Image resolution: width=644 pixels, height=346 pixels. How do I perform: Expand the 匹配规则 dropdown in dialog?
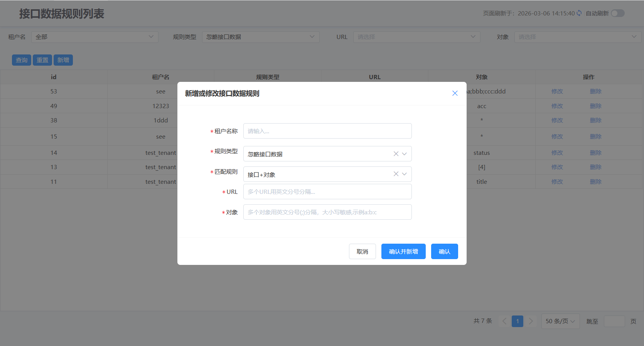[404, 174]
